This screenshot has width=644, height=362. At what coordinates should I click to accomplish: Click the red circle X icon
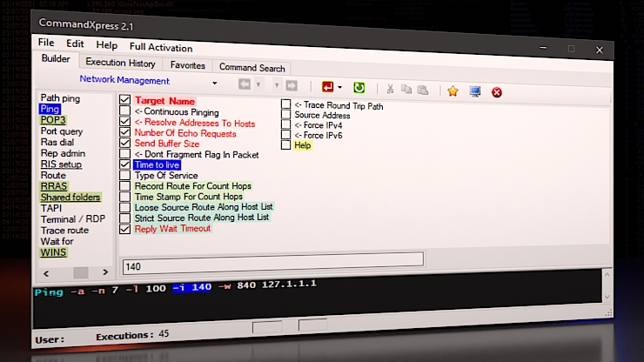point(497,92)
